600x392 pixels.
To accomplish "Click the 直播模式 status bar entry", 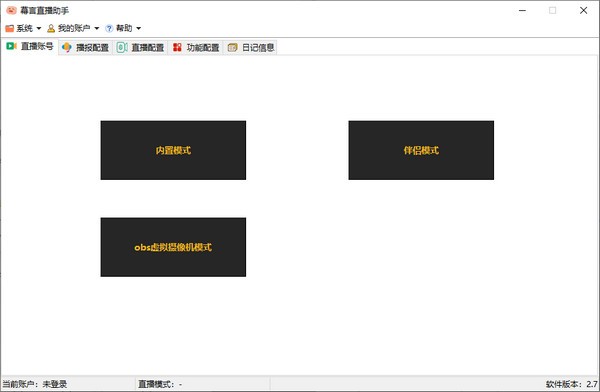I will tap(160, 384).
